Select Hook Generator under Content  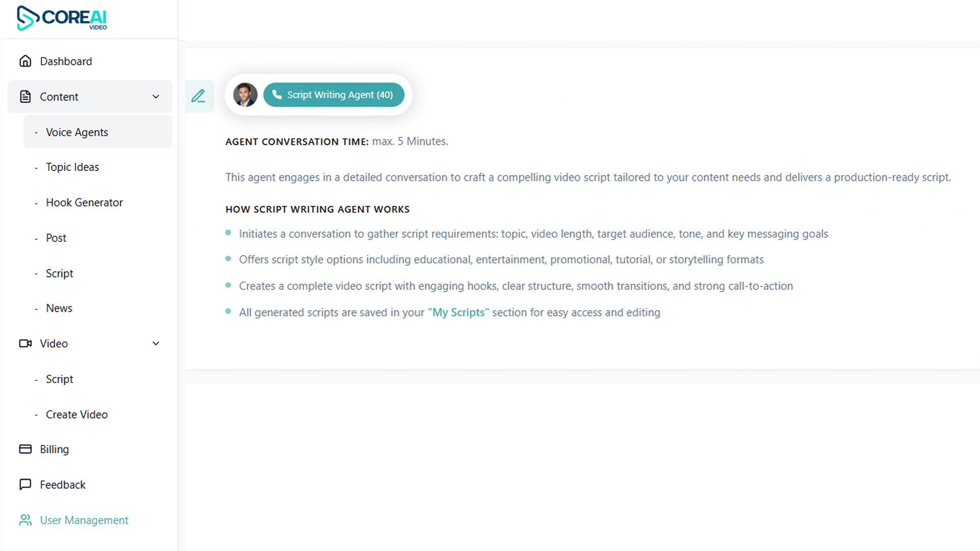tap(84, 202)
